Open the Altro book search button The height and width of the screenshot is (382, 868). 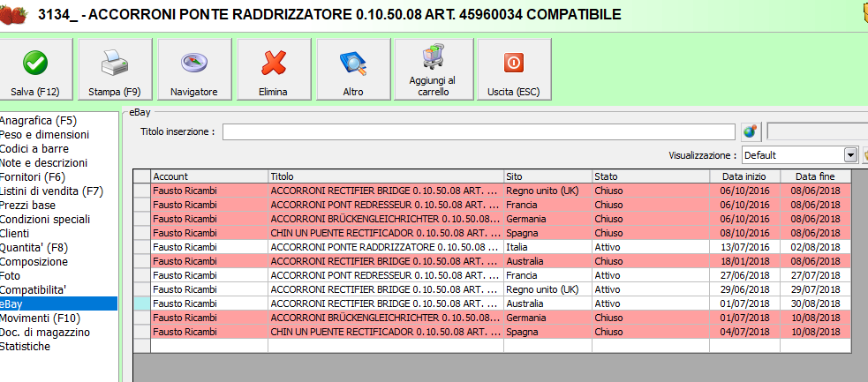[353, 70]
